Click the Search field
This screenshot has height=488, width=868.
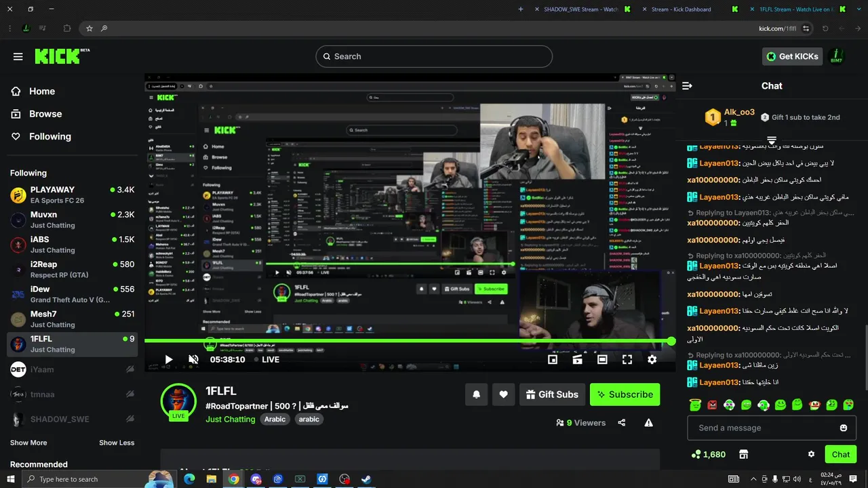pyautogui.click(x=434, y=56)
